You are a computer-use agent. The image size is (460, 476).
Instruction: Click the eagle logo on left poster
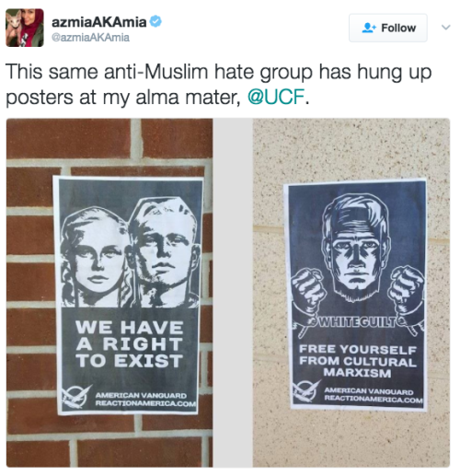coord(75,397)
